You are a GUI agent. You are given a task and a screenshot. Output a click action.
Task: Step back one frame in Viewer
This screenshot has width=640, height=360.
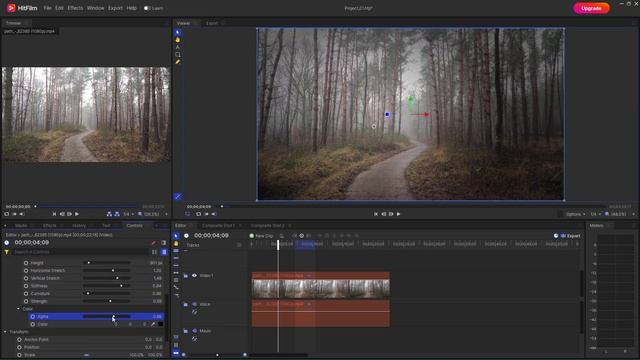[383, 214]
